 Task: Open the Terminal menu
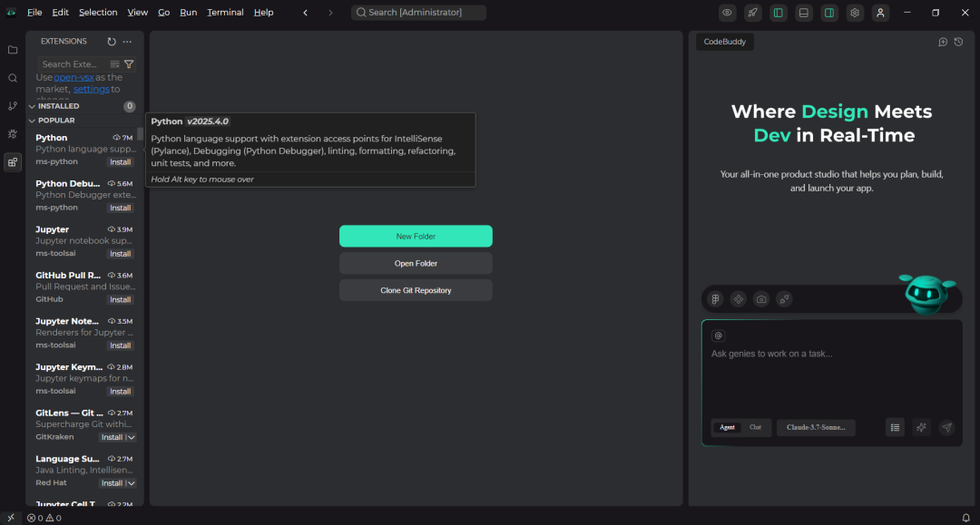pyautogui.click(x=225, y=13)
